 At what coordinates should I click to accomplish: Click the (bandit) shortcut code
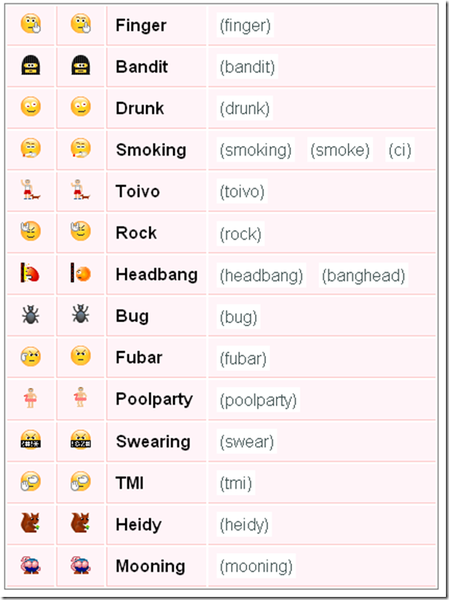pos(247,67)
